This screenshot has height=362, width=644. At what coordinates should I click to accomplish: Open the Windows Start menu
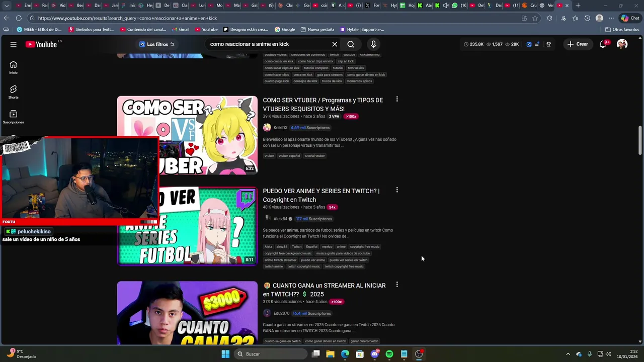pos(225,354)
